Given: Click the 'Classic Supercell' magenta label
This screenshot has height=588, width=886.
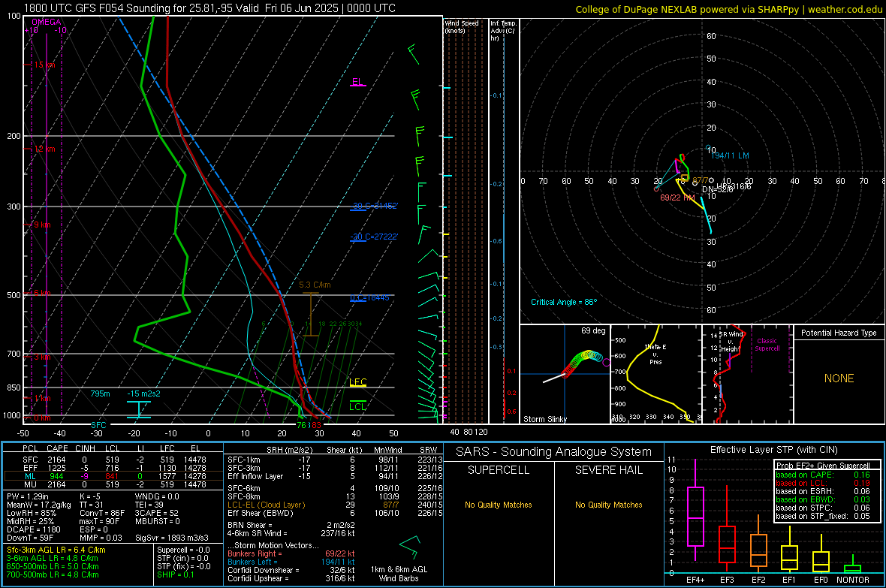Looking at the screenshot, I should [x=767, y=345].
